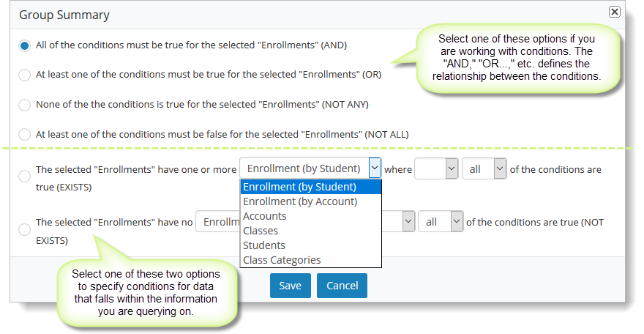Close the Group Summary dialog
This screenshot has width=644, height=334.
(615, 12)
